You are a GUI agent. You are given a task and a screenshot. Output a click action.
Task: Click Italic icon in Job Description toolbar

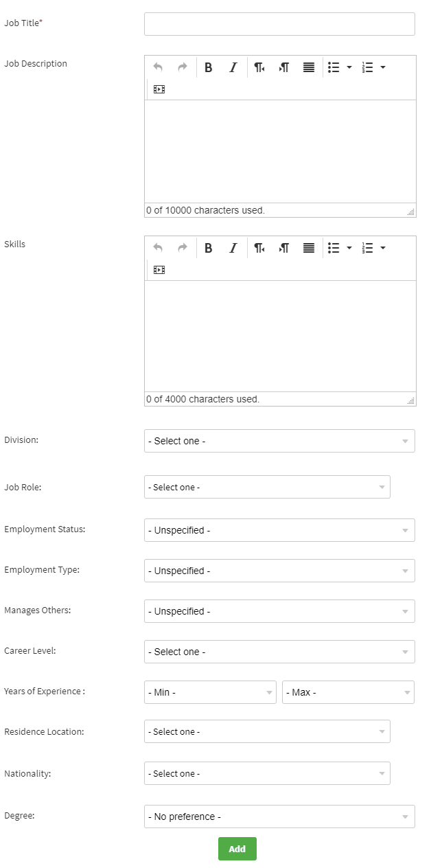pos(233,67)
